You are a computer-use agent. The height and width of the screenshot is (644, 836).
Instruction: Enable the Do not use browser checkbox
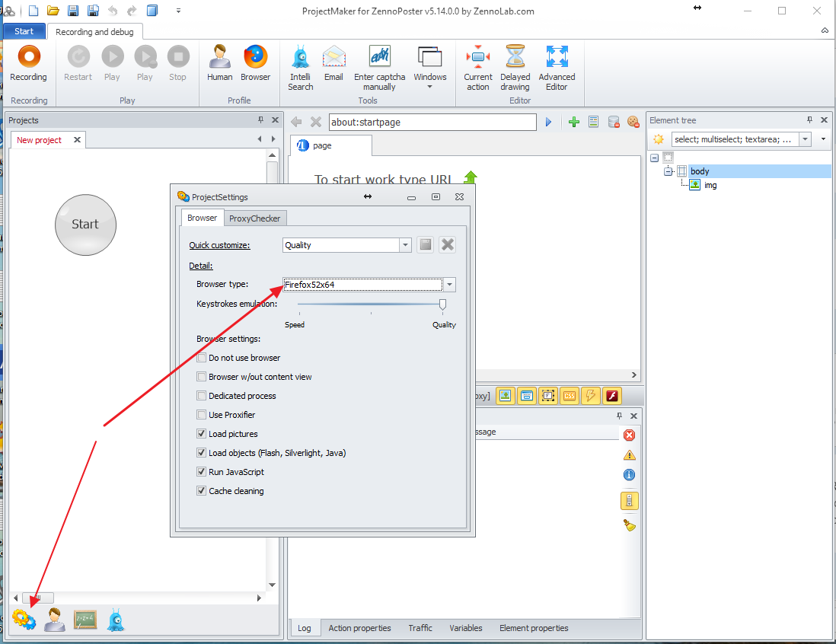tap(202, 358)
